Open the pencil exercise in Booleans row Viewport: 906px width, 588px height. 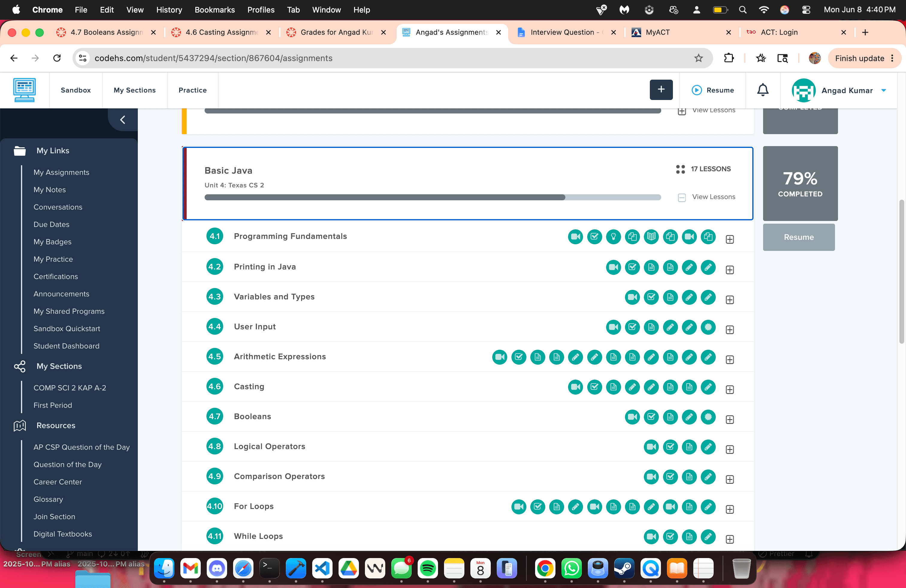point(689,417)
